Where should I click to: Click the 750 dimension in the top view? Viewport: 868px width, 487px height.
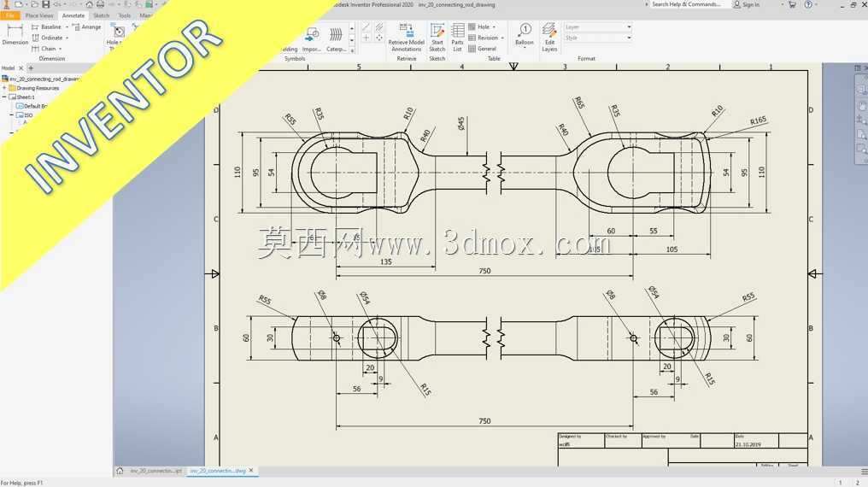(x=484, y=271)
